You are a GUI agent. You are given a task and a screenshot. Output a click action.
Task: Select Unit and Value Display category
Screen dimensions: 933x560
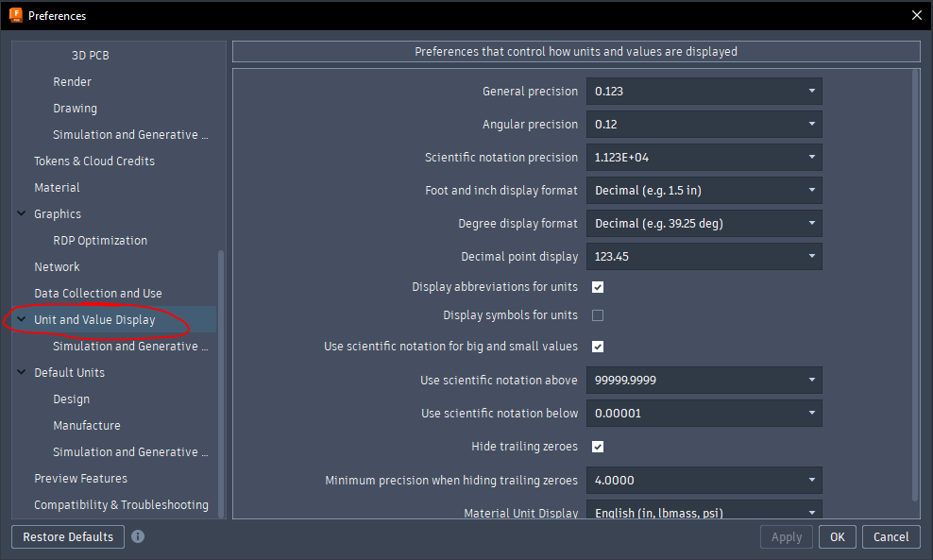click(94, 319)
